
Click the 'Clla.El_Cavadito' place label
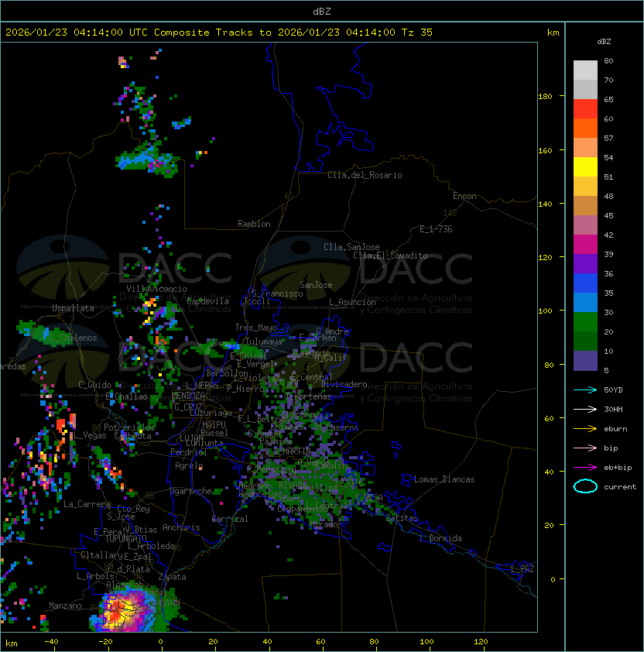click(390, 256)
